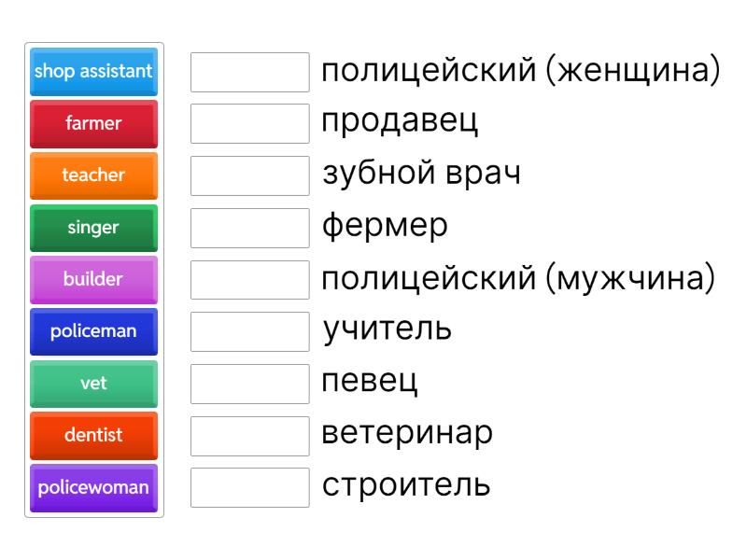Select the red farmer tile
Image resolution: width=747 pixels, height=560 pixels.
pyautogui.click(x=93, y=124)
